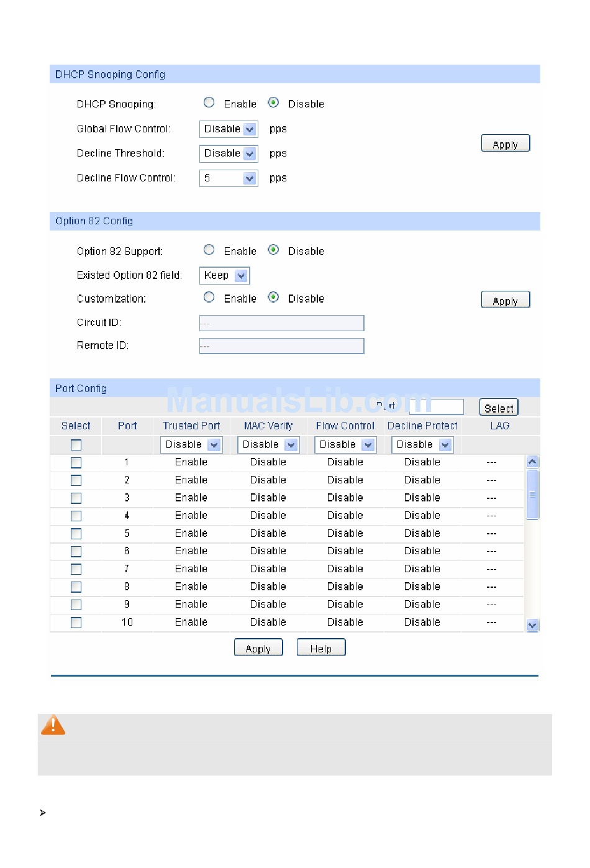
Task: Open the Trusted Port dropdown in header row
Action: 191,445
